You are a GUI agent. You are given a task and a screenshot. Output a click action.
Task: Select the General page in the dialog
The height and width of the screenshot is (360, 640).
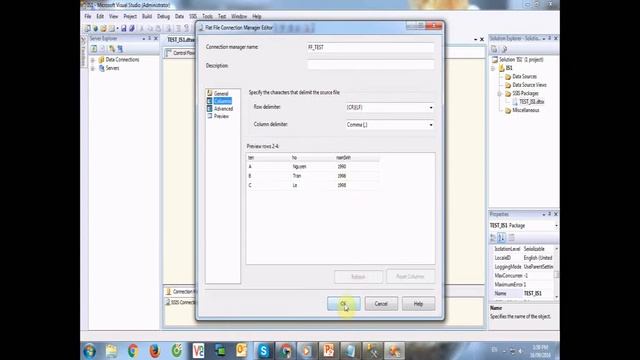click(221, 93)
